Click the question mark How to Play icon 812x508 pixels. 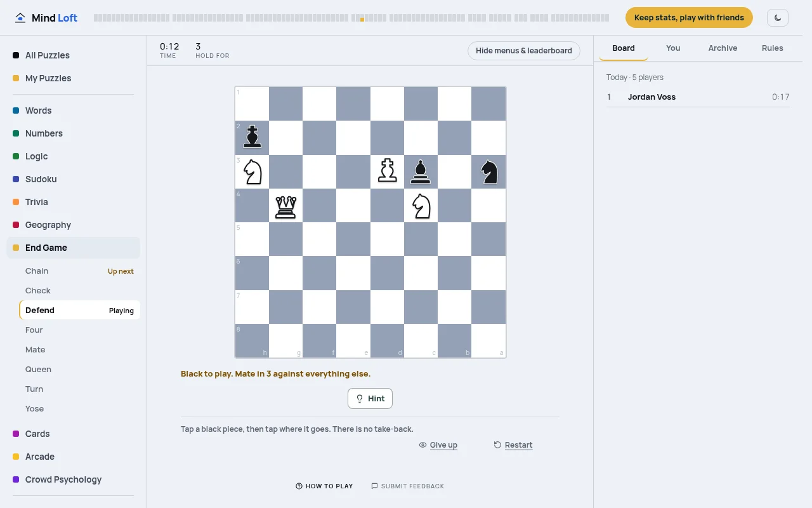[299, 486]
